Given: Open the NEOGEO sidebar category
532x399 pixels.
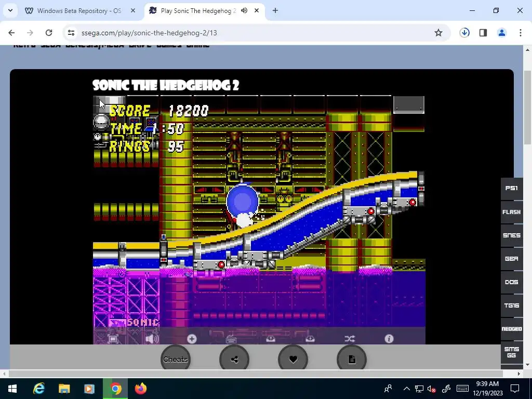Looking at the screenshot, I should coord(512,329).
